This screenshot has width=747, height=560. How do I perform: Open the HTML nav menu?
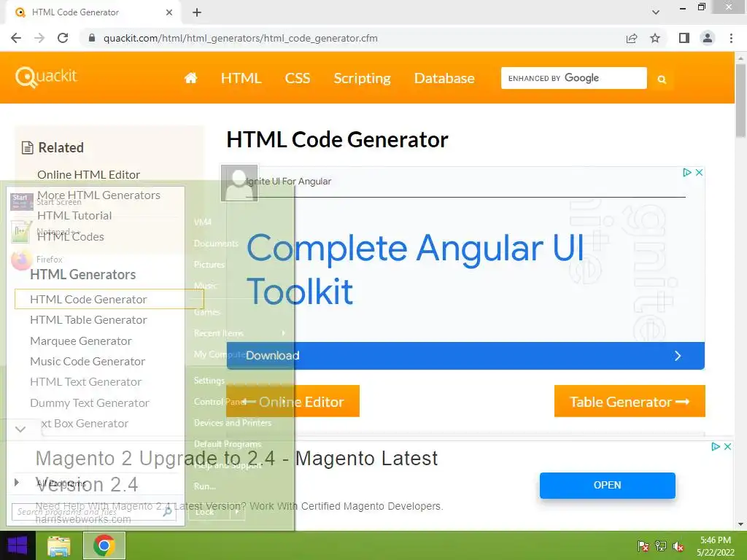(241, 78)
